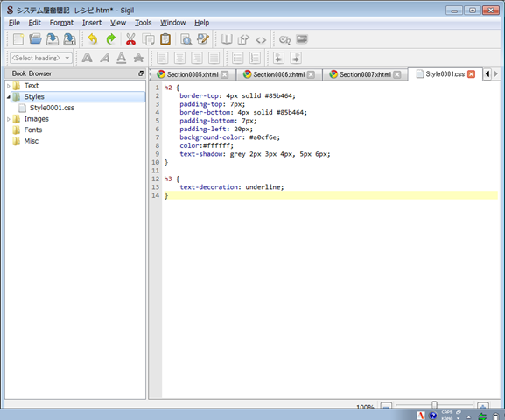
Task: Cut selection with the scissors icon
Action: coord(130,39)
